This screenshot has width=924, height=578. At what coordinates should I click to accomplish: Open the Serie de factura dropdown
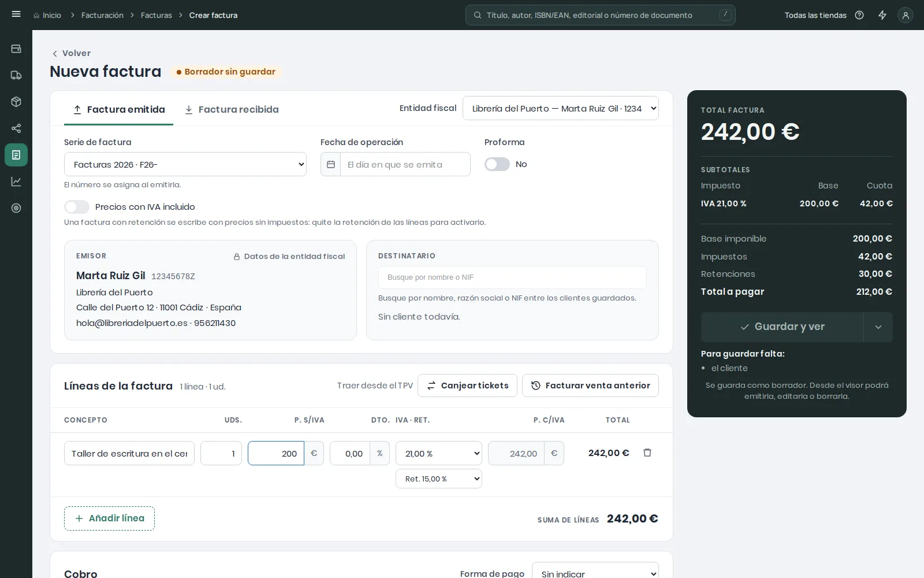pyautogui.click(x=185, y=164)
